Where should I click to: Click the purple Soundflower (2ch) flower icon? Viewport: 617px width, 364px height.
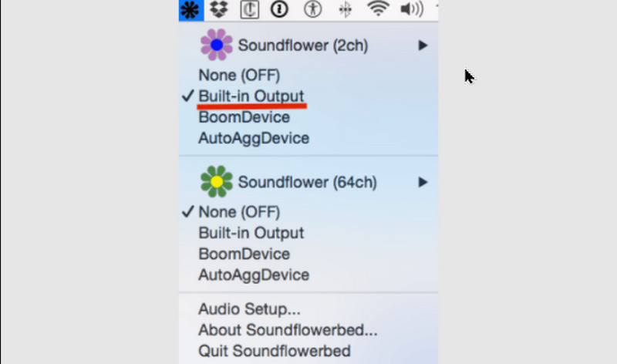click(x=216, y=45)
